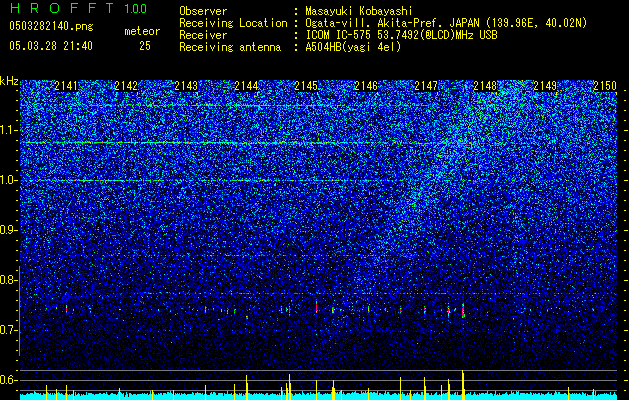This screenshot has height=400, width=629.
Task: Click the 0.9 kHz frequency label
Action: coord(8,230)
